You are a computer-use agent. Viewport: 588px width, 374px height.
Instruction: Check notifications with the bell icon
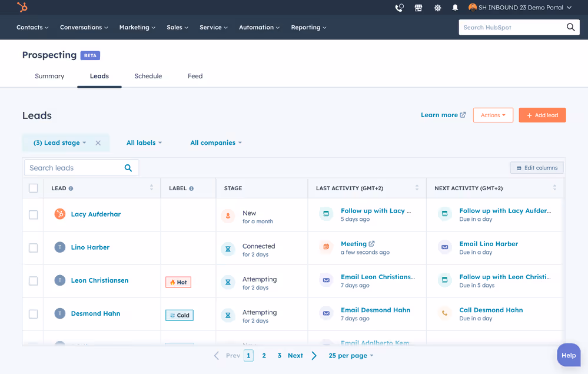point(454,8)
